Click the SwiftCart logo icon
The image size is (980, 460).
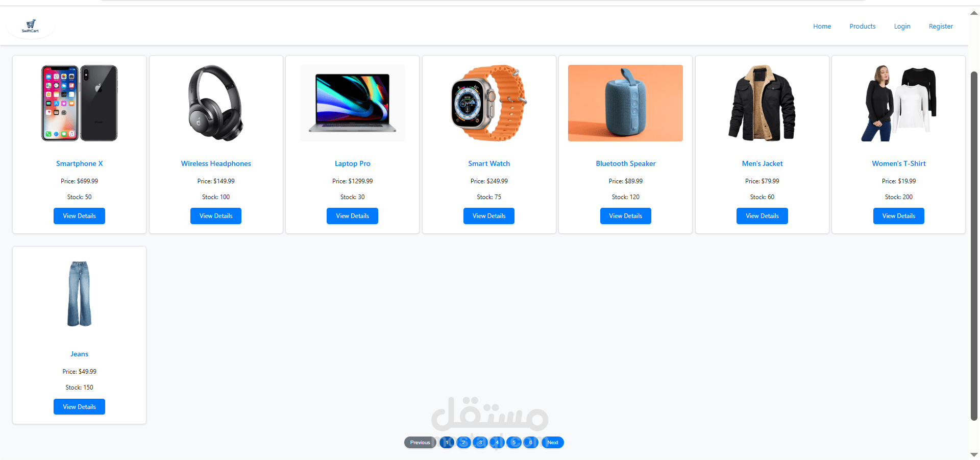(31, 26)
